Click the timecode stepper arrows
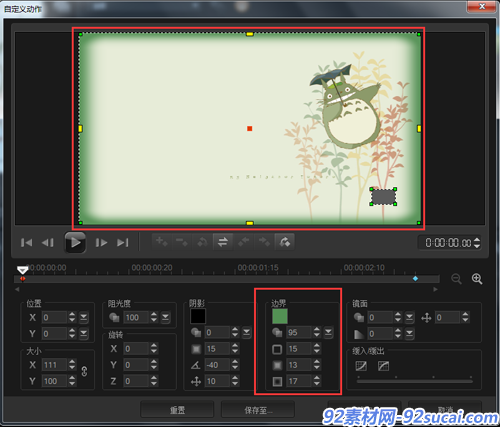500x427 pixels. coord(477,243)
